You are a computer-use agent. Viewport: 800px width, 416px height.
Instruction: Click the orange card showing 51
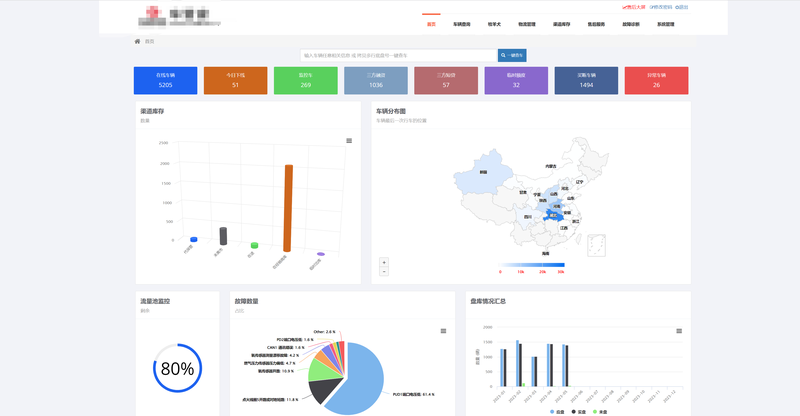pyautogui.click(x=235, y=81)
